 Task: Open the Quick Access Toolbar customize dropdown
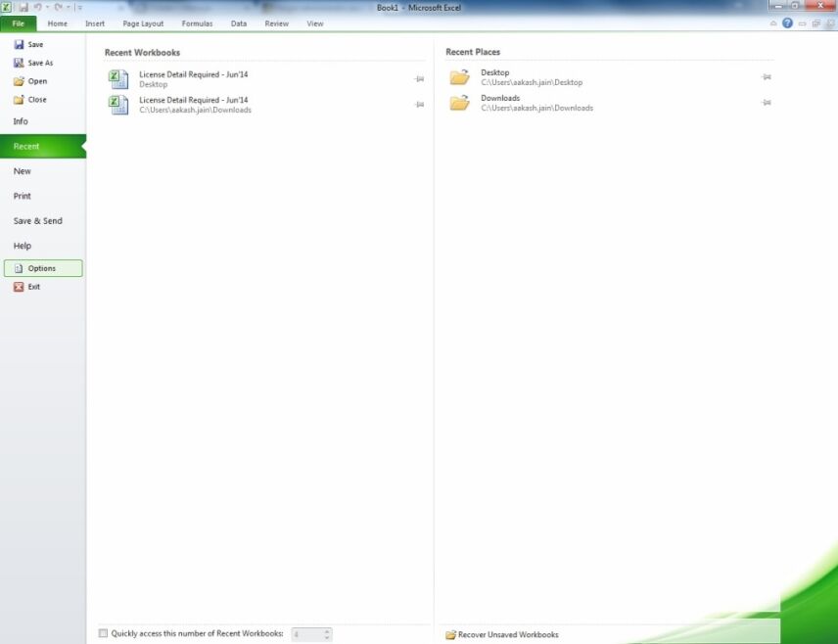80,7
